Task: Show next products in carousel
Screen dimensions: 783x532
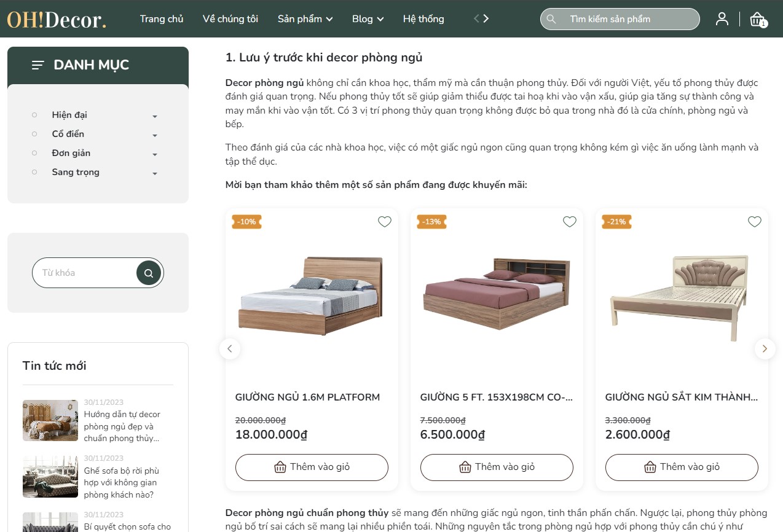Action: pyautogui.click(x=765, y=349)
